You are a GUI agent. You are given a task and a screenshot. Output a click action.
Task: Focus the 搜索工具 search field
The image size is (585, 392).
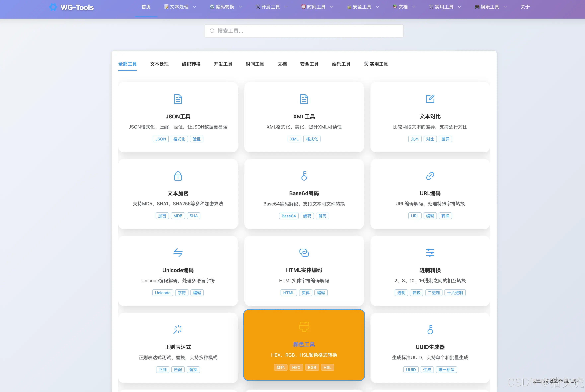pyautogui.click(x=304, y=31)
